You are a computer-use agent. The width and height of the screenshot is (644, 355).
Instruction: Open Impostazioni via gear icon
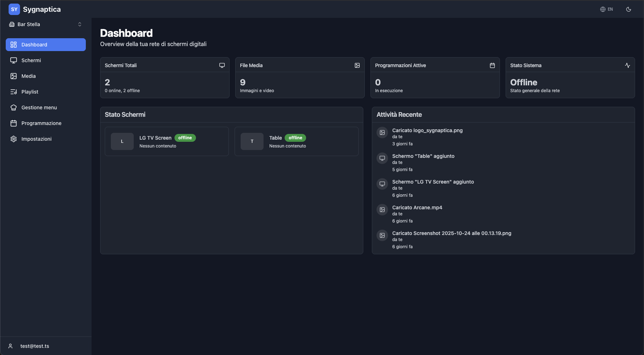click(13, 139)
